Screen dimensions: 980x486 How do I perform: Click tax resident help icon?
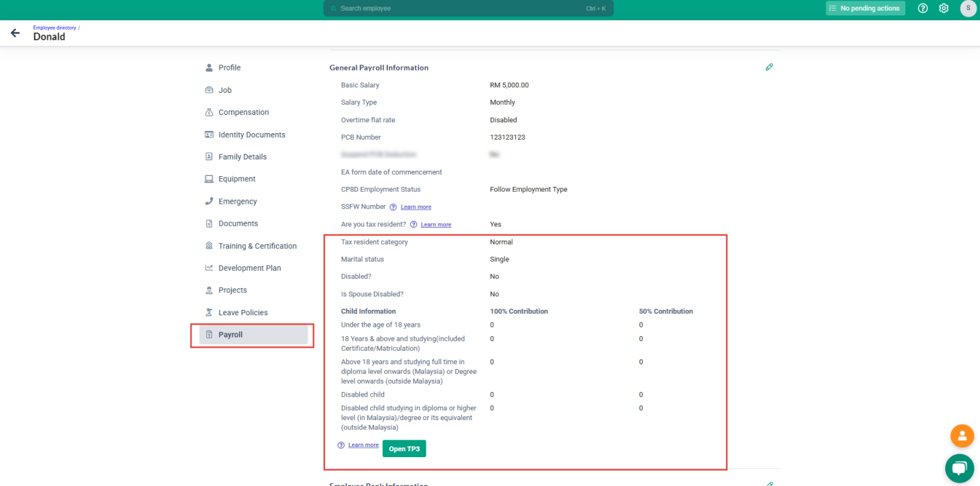pos(414,225)
